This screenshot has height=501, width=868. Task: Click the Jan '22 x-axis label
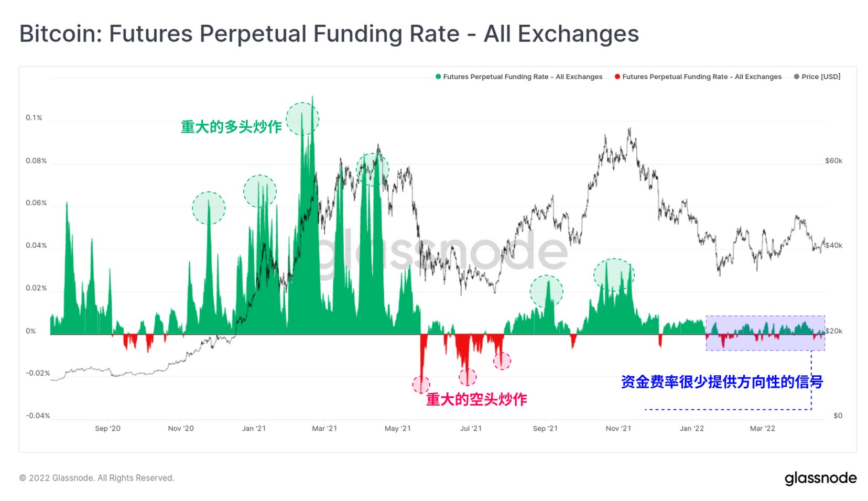pos(691,429)
